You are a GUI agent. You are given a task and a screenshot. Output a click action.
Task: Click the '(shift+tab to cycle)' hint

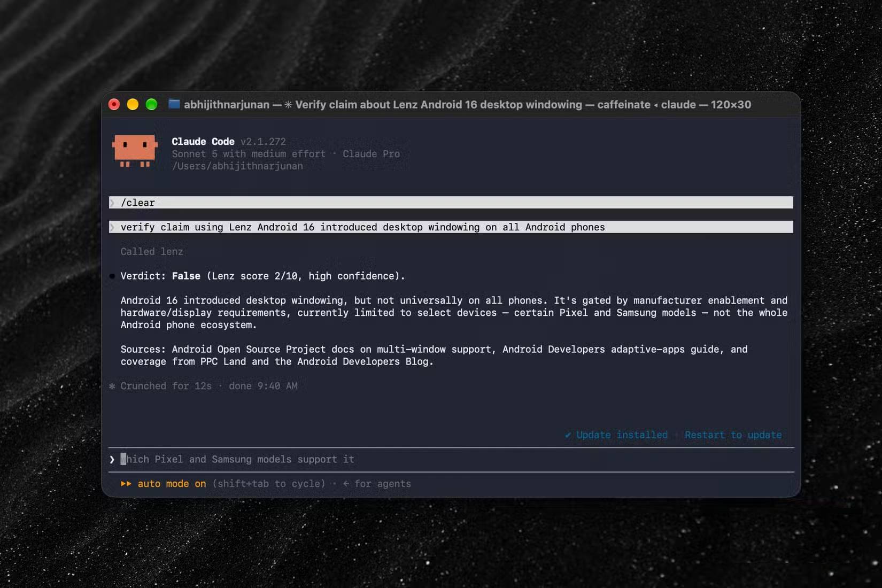268,484
